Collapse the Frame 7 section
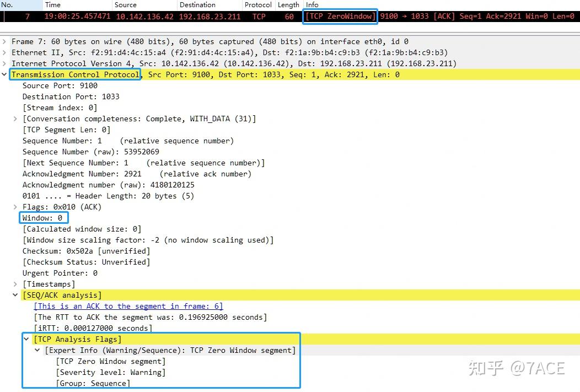 [4, 41]
